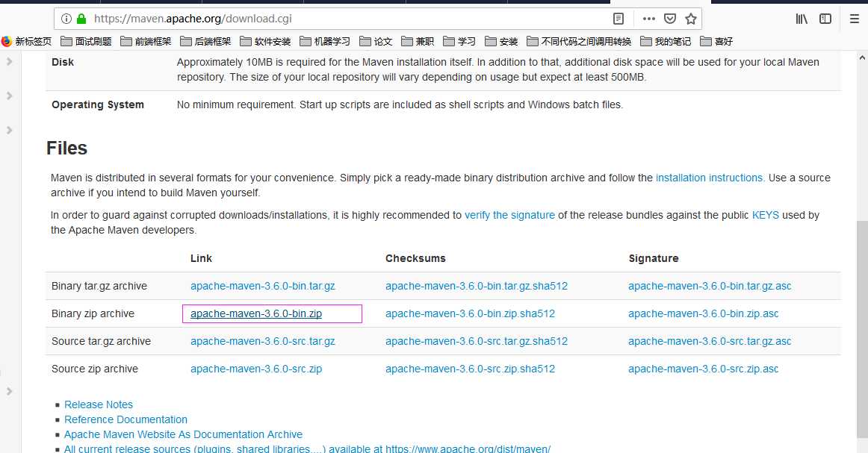868x453 pixels.
Task: Open 论文 bookmark folder
Action: point(376,42)
